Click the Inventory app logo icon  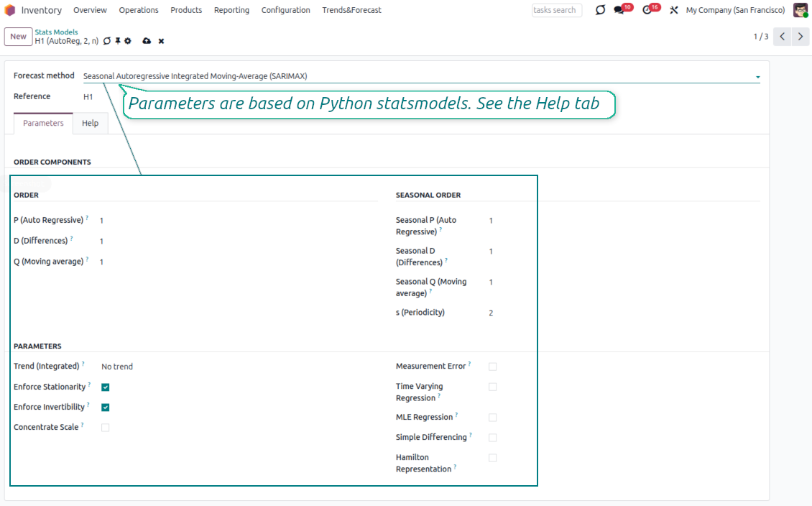[10, 10]
